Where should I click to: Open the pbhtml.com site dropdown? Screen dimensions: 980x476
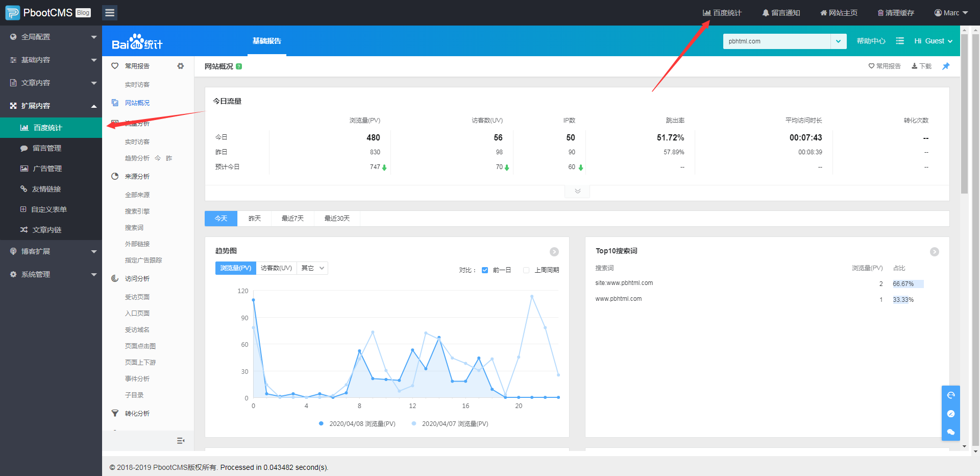(x=838, y=41)
